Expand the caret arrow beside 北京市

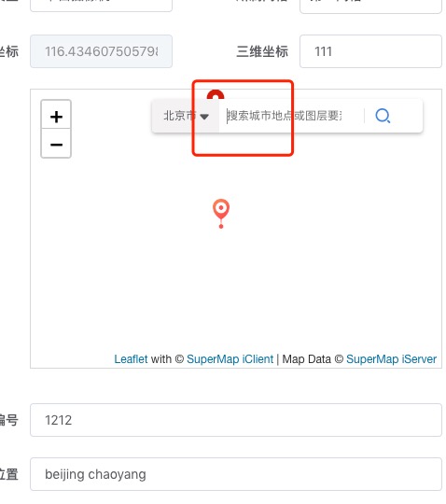(x=204, y=117)
